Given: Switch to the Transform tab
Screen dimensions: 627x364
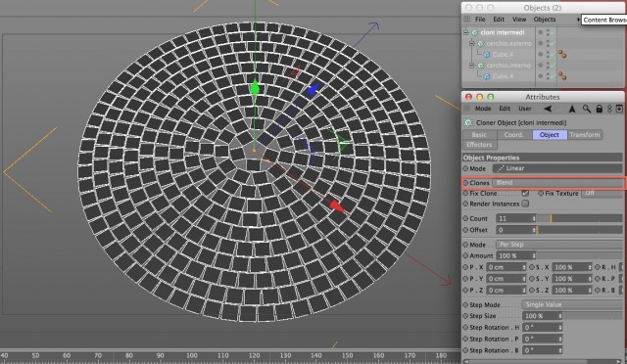Looking at the screenshot, I should click(585, 135).
